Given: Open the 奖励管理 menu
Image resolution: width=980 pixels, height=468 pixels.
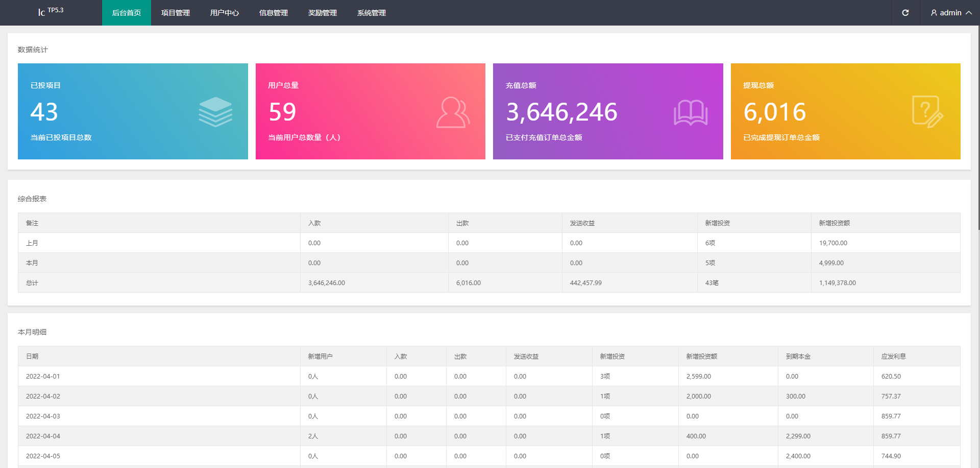Looking at the screenshot, I should click(323, 13).
